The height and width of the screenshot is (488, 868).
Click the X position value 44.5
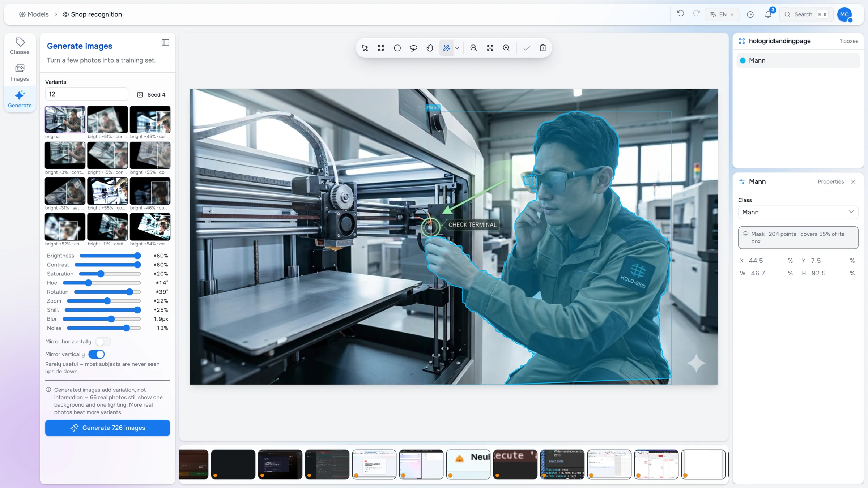coord(756,261)
